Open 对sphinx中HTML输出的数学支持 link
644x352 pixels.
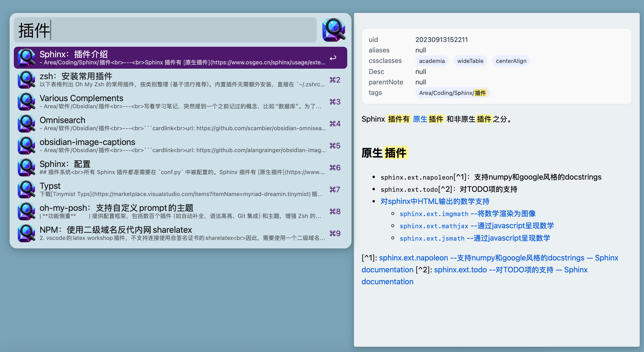[x=435, y=201]
